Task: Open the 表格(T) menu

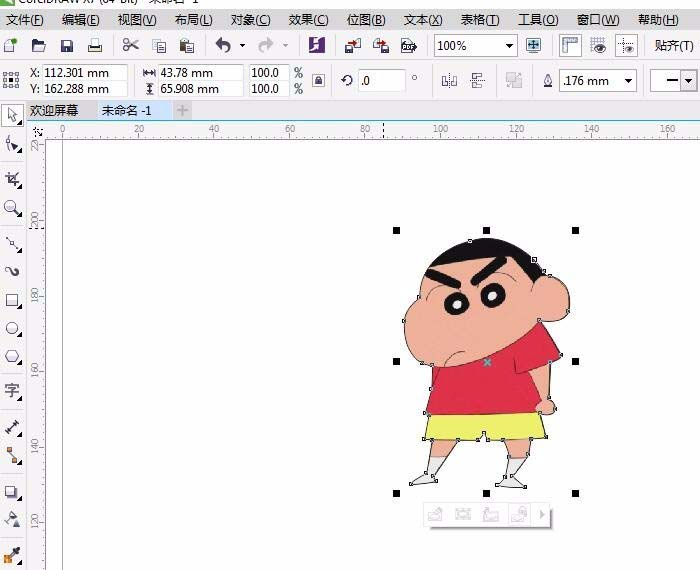Action: click(480, 20)
